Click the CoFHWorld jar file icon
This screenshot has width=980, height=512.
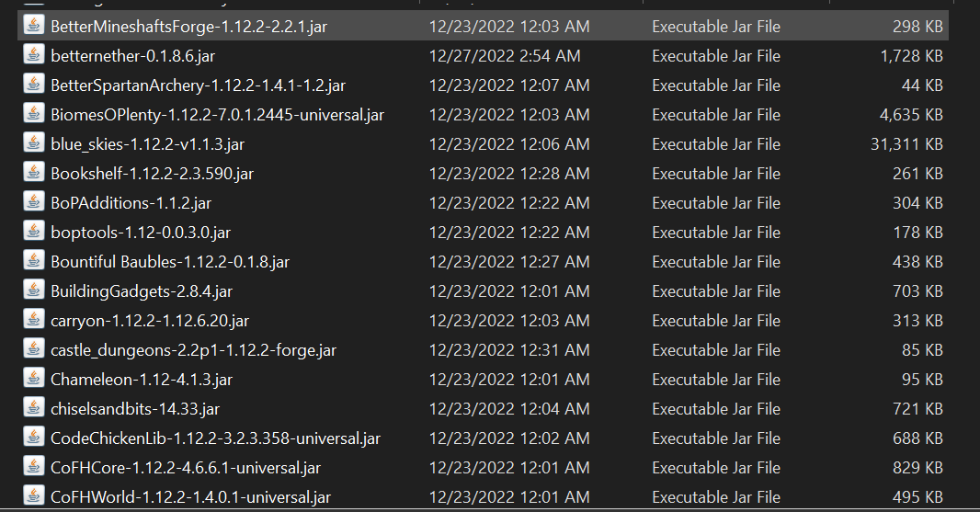pyautogui.click(x=34, y=495)
